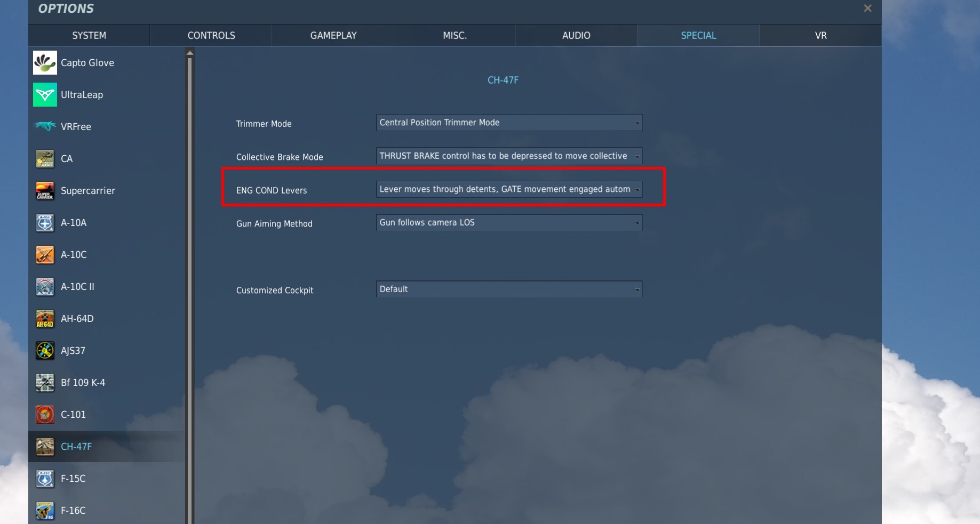980x524 pixels.
Task: Select AH-64D label in module list
Action: 77,319
